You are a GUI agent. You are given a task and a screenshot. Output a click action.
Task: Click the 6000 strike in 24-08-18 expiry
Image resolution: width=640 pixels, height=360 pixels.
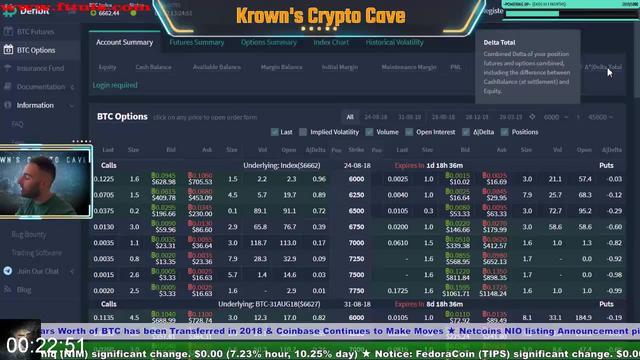(x=356, y=179)
